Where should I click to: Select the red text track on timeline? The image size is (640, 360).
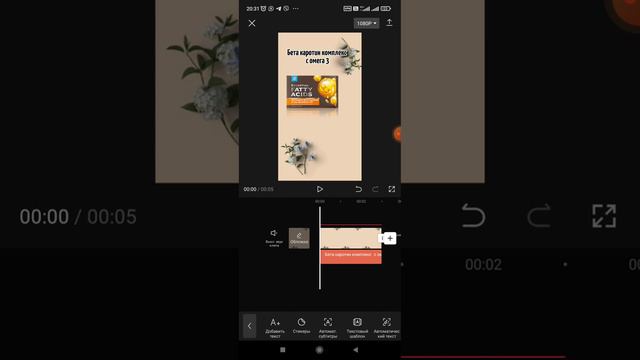[351, 257]
